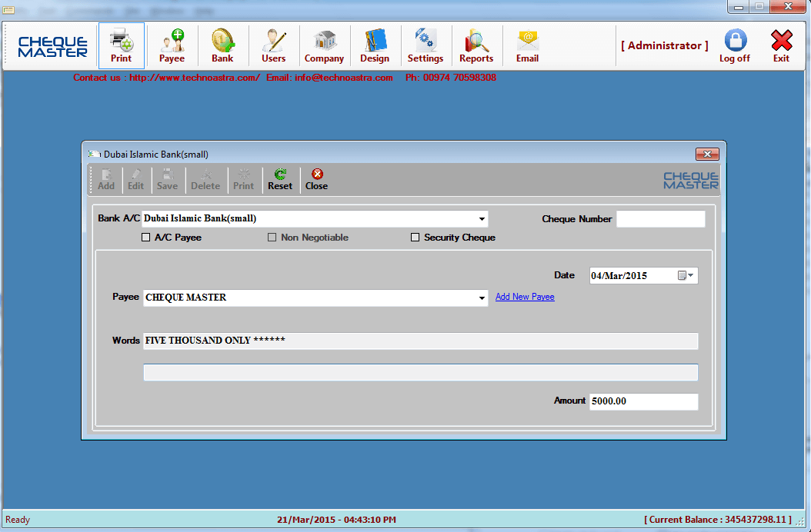The width and height of the screenshot is (811, 532).
Task: Open the Date calendar picker
Action: coord(685,275)
